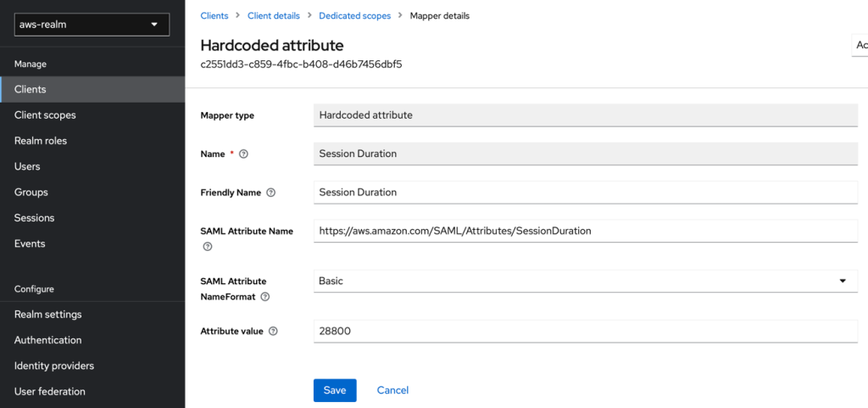Screen dimensions: 868x408
Task: Go to Realm roles in sidebar
Action: point(41,141)
